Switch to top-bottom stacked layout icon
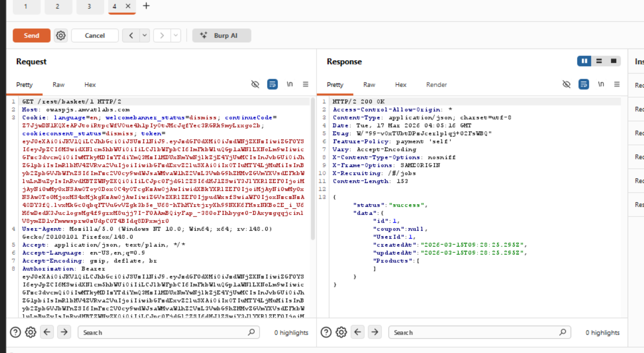The image size is (644, 353). (599, 61)
